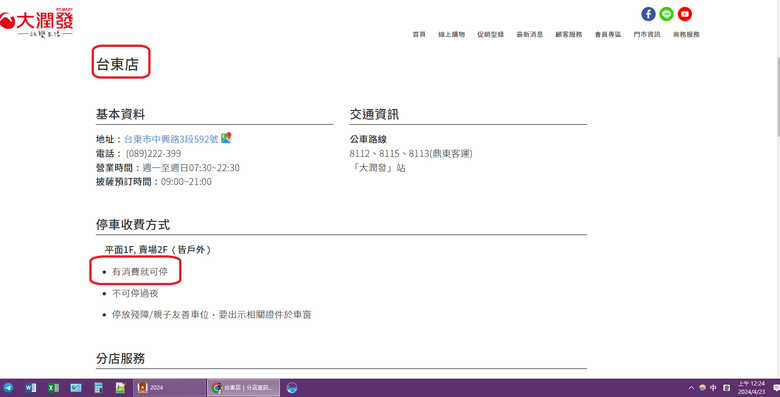
Task: Open the green LINE social icon
Action: (x=666, y=14)
